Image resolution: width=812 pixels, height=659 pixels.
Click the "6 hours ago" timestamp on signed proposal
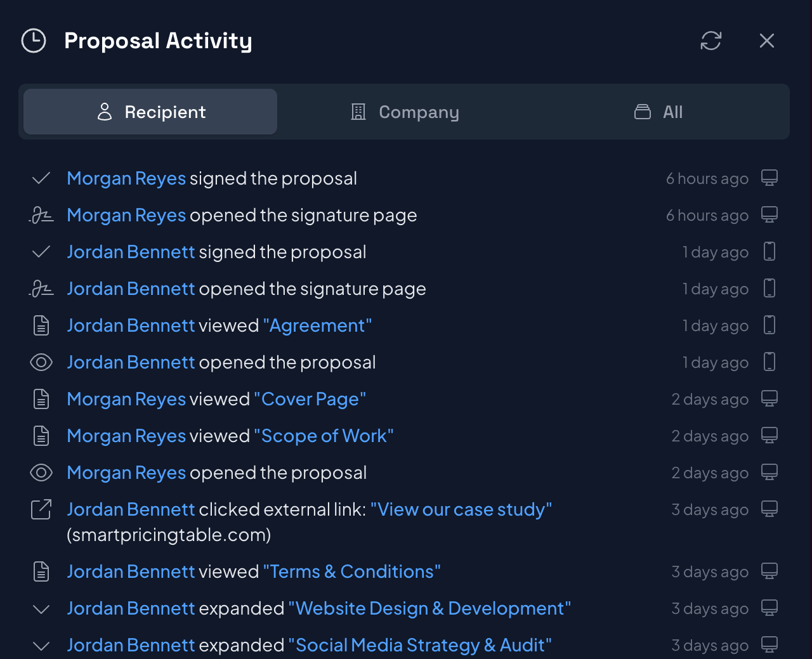pyautogui.click(x=707, y=179)
